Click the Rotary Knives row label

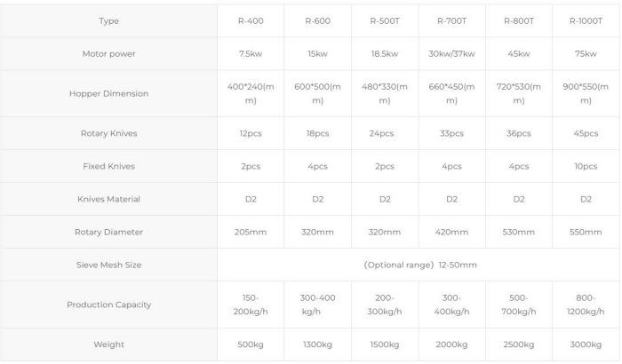109,133
